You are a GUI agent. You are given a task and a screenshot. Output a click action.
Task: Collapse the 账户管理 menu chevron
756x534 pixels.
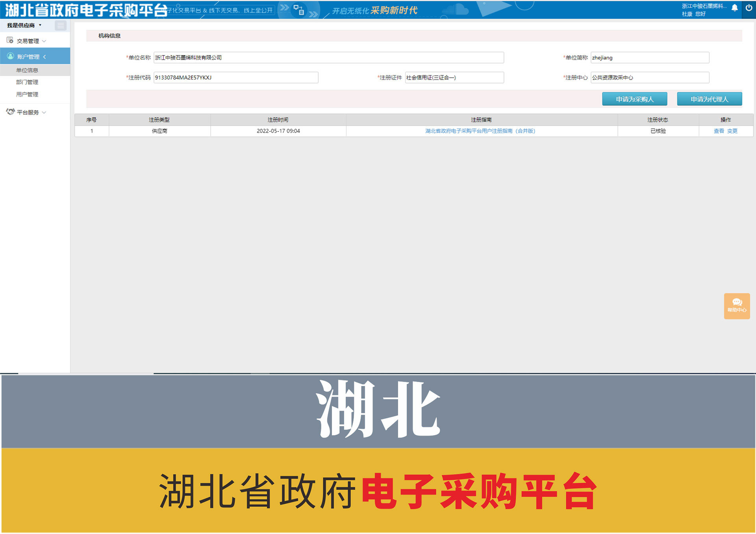(x=44, y=57)
